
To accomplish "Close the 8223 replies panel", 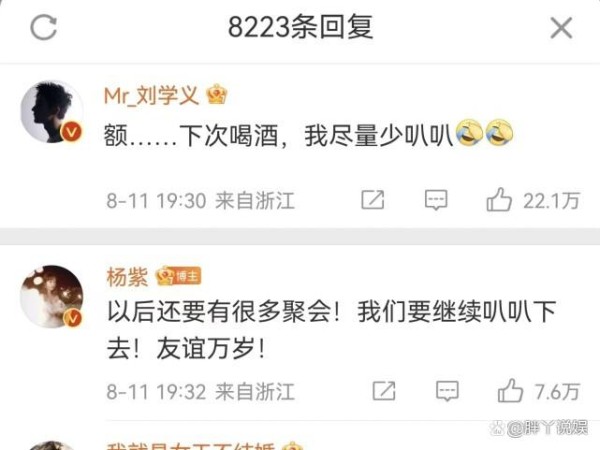I will click(x=561, y=28).
